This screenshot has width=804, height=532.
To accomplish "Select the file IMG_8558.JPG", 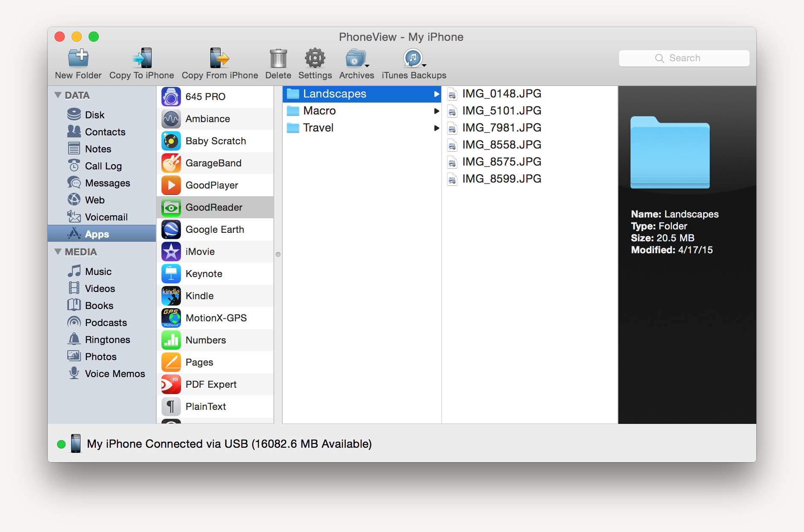I will [x=501, y=145].
